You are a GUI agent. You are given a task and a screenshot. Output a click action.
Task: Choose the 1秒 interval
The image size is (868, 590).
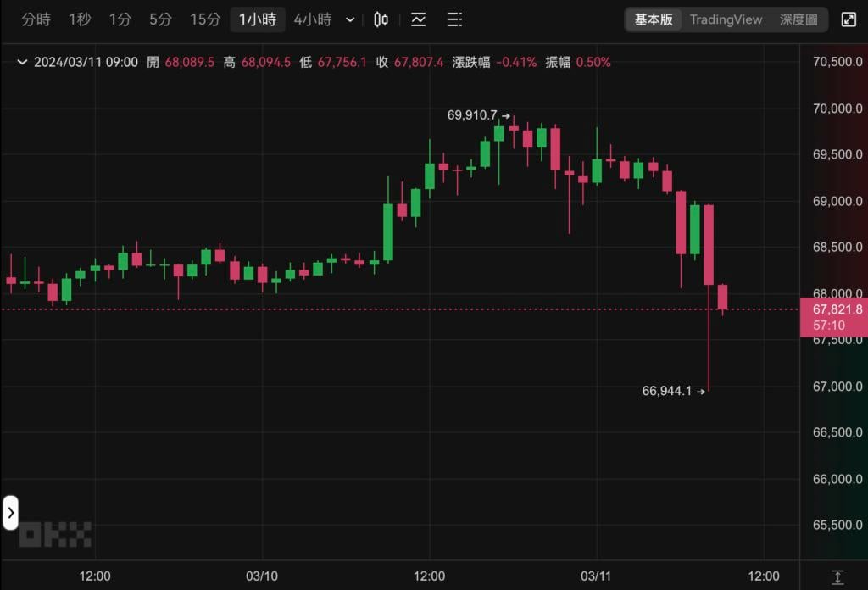[x=80, y=19]
